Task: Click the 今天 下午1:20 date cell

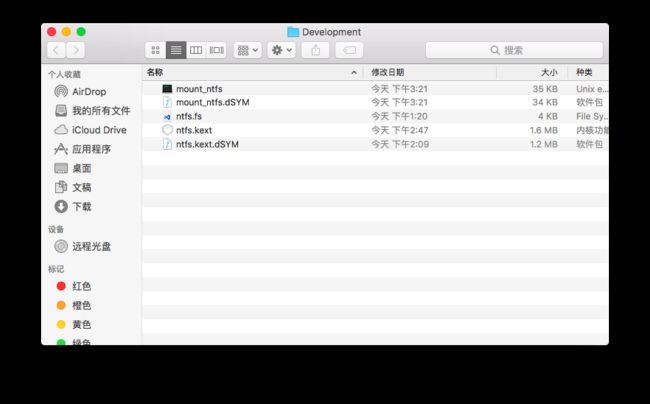Action: 399,116
